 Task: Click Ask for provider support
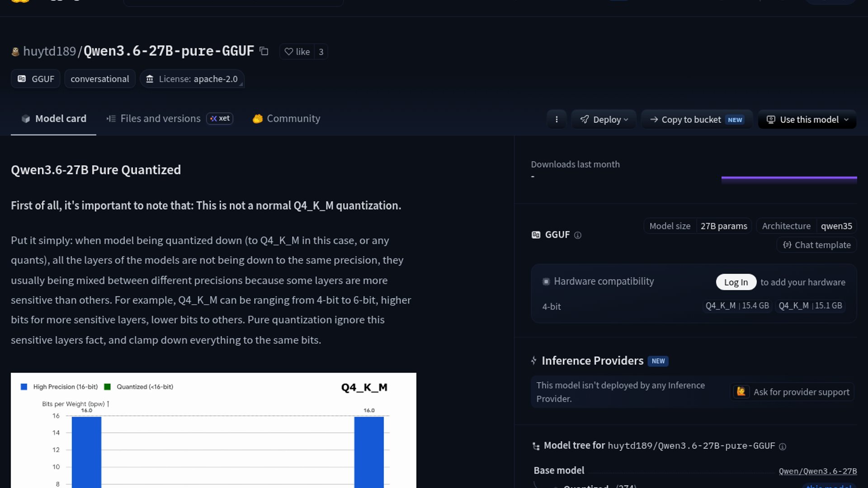click(793, 392)
